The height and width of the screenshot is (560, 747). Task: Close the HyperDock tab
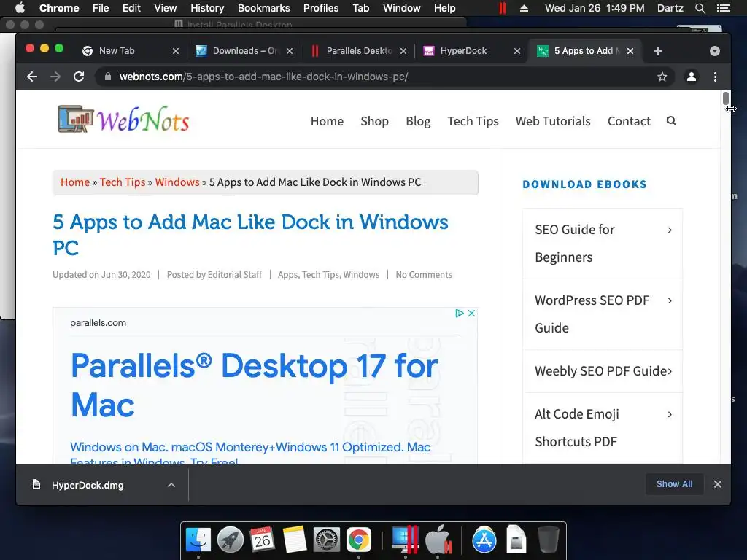pos(517,51)
